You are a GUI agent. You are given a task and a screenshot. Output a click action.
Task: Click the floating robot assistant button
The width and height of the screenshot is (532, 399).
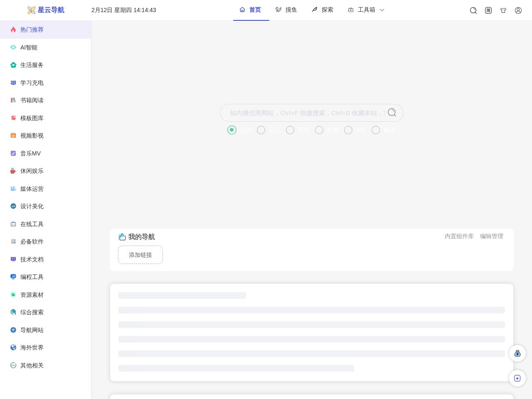coord(517,353)
